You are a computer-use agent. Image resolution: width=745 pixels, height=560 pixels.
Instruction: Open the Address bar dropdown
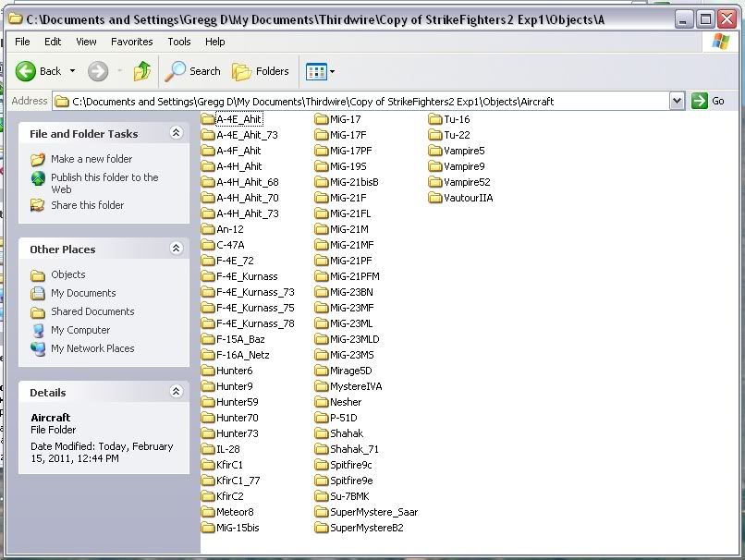click(x=677, y=101)
